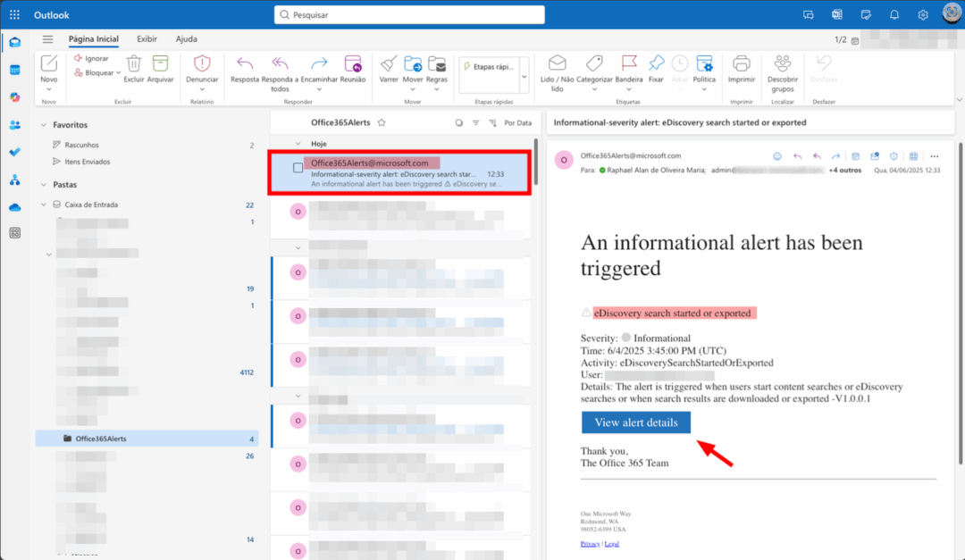React with the emoji icon in message header
Screen dimensions: 965x560
(777, 156)
